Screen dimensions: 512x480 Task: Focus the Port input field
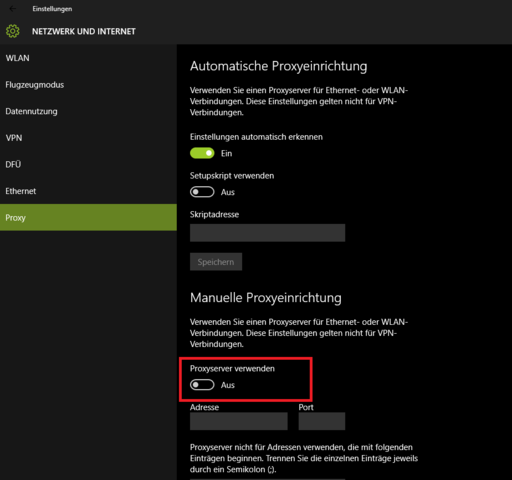(x=322, y=421)
